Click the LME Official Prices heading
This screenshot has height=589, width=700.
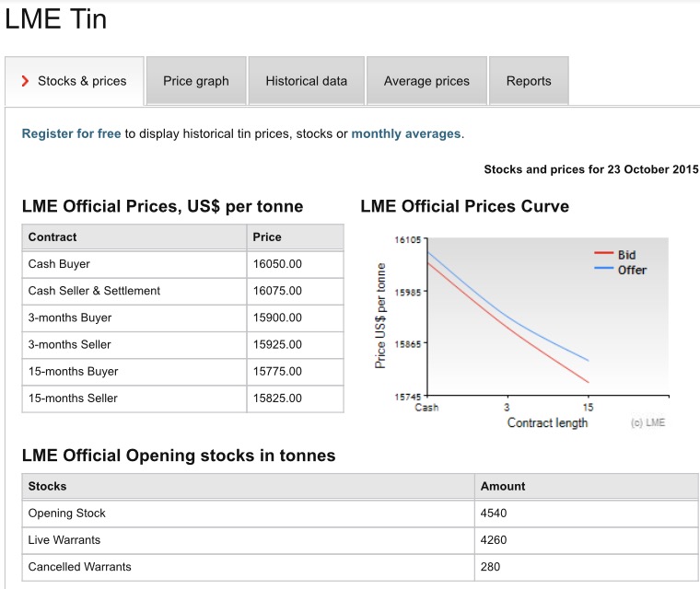click(162, 206)
